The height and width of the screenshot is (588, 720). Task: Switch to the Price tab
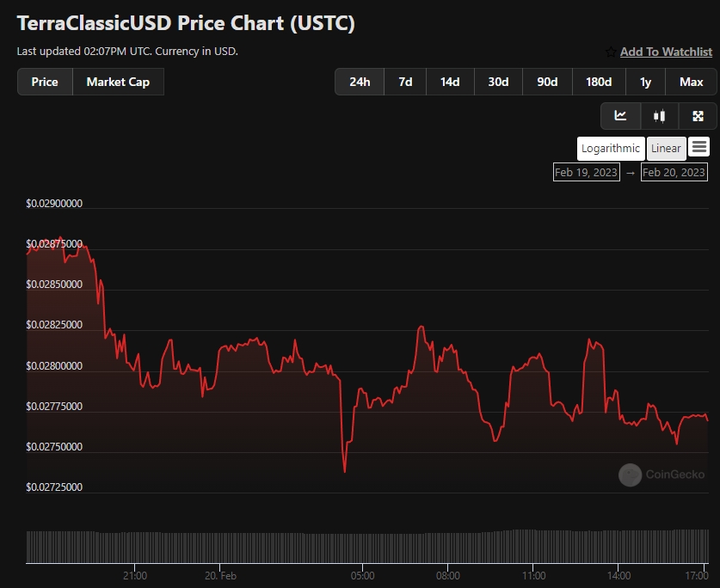tap(45, 82)
